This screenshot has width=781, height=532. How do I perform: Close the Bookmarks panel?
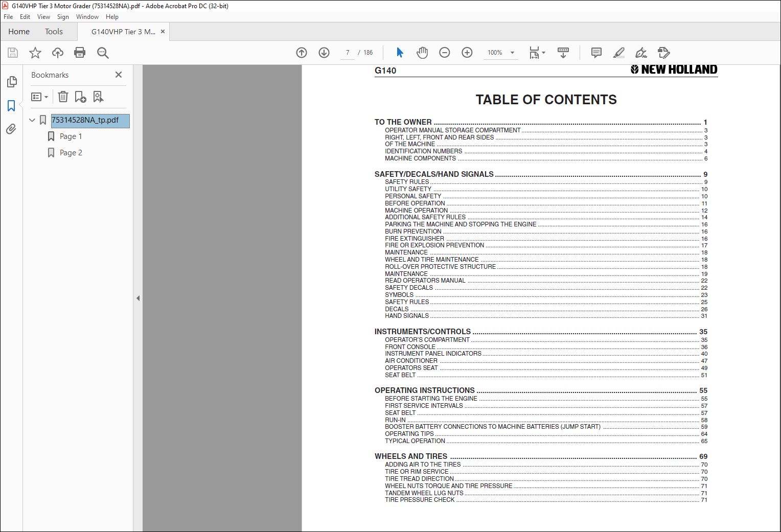[x=119, y=75]
